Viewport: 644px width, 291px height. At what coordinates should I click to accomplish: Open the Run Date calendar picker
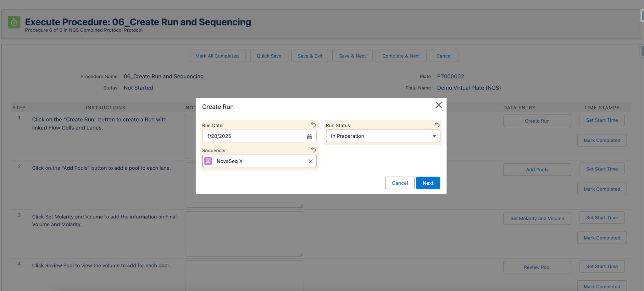click(309, 136)
